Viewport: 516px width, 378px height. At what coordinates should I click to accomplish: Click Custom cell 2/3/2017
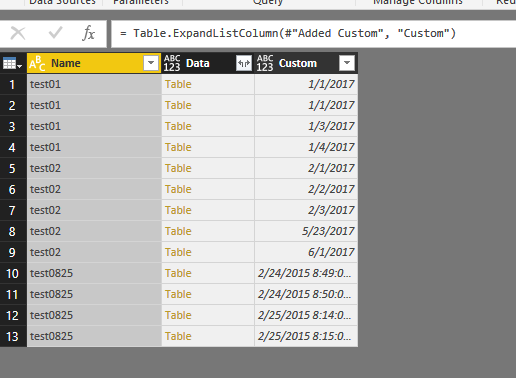pos(306,210)
